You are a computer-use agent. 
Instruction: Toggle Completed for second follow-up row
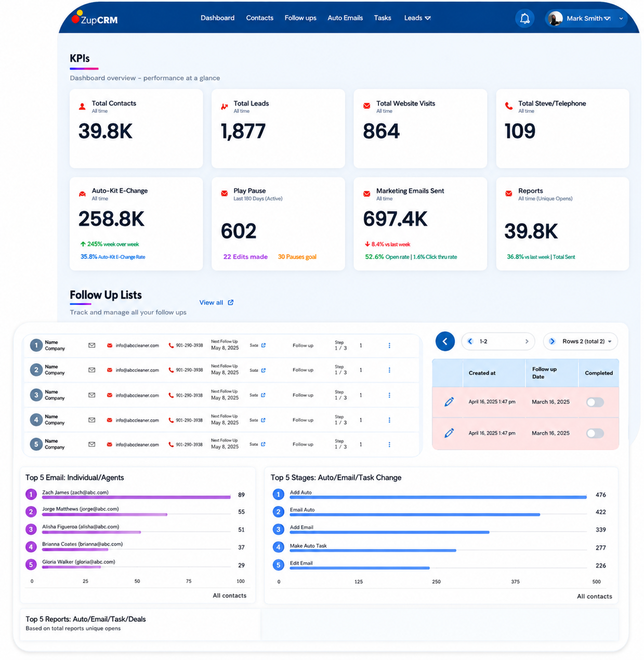(595, 433)
